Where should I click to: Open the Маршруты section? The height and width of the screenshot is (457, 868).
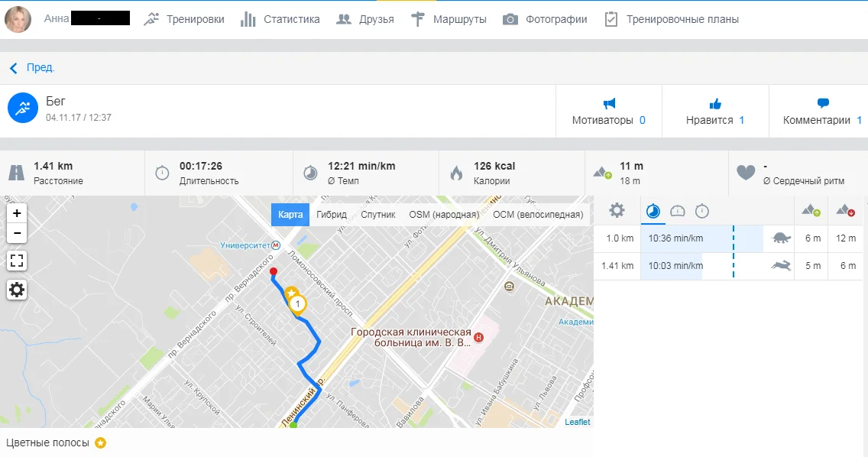[459, 19]
